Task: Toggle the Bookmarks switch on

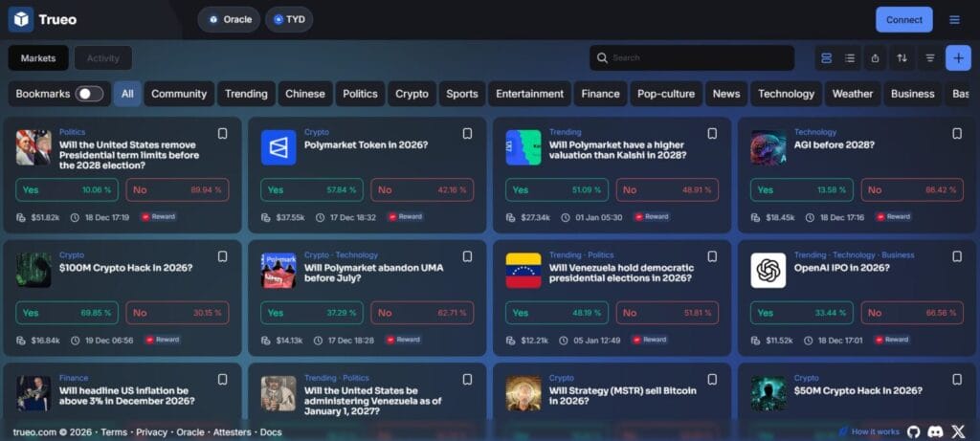Action: (x=89, y=94)
